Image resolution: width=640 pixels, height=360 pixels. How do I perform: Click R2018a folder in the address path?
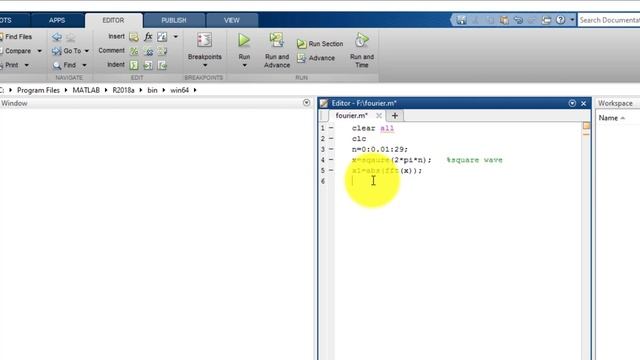(123, 90)
